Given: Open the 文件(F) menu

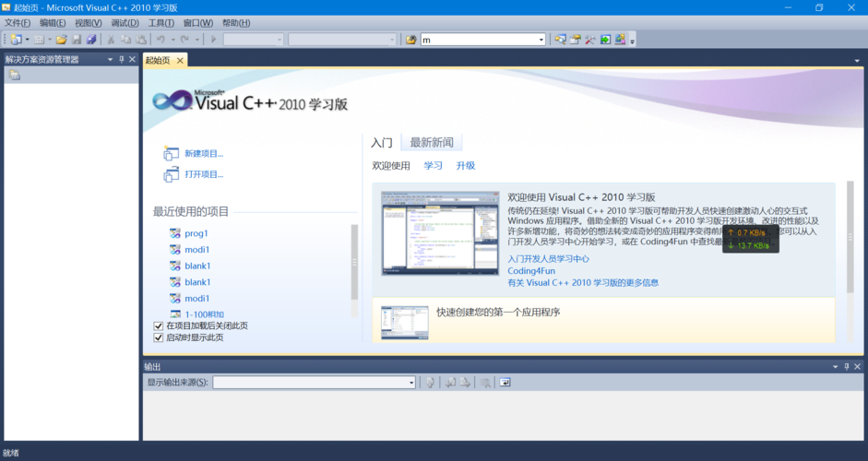Looking at the screenshot, I should click(x=18, y=23).
